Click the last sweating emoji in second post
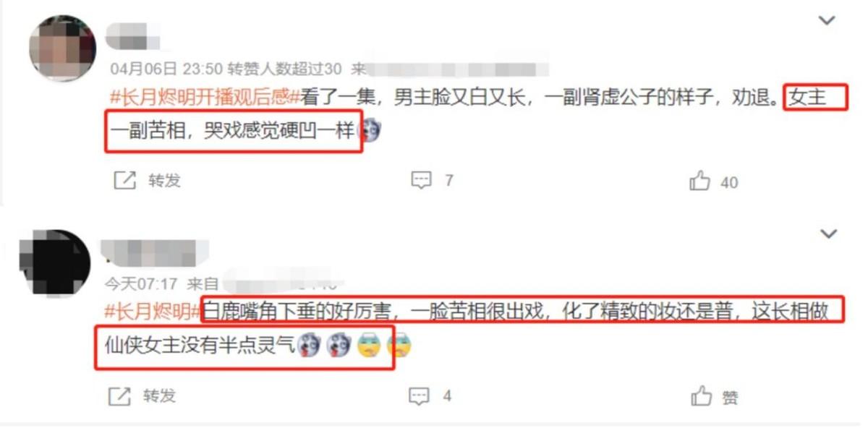The width and height of the screenshot is (868, 428). pyautogui.click(x=399, y=346)
